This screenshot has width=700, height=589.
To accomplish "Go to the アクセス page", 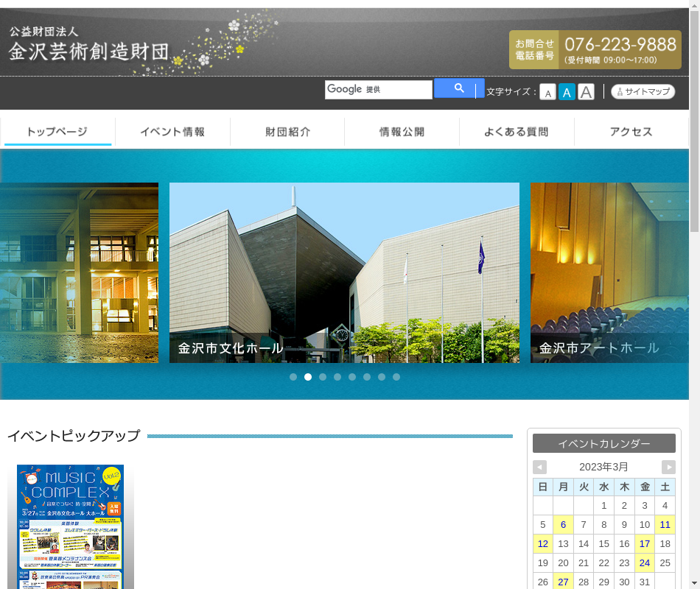I will click(631, 132).
